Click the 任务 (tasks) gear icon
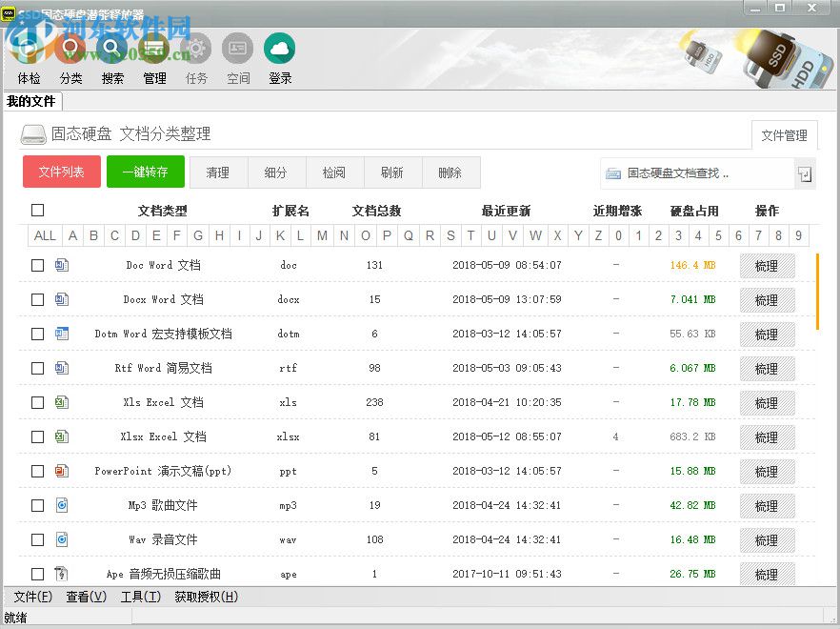Viewport: 840px width, 629px height. point(196,57)
